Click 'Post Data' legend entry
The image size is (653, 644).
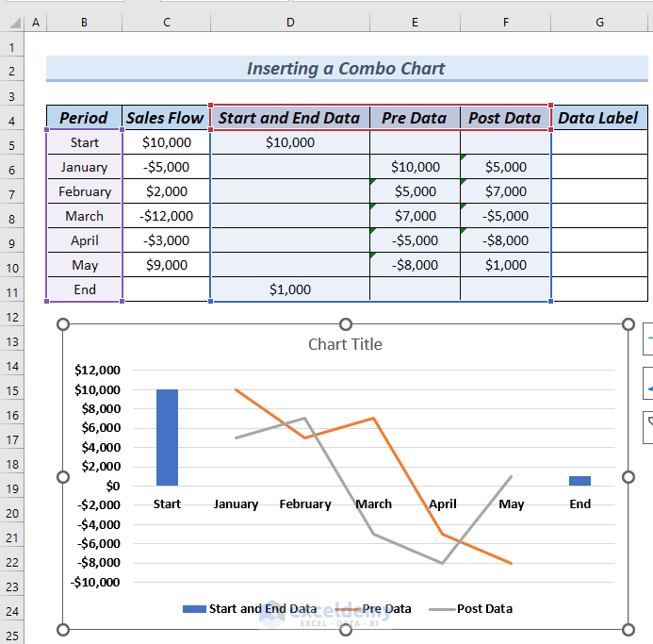[x=470, y=608]
